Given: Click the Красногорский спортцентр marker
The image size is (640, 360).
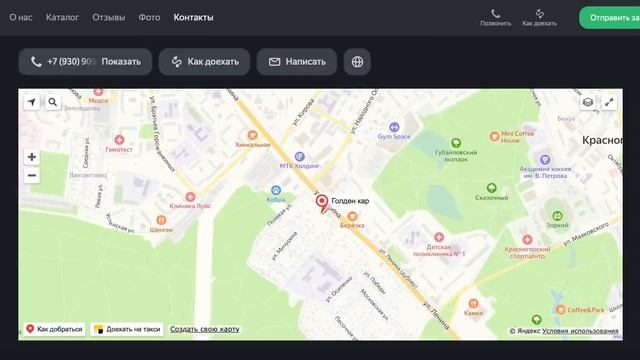Looking at the screenshot, I should [x=527, y=239].
